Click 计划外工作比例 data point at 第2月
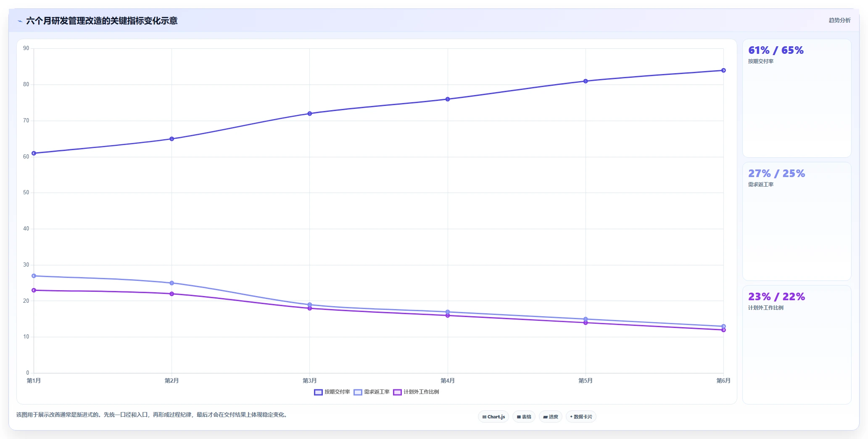The image size is (868, 439). 171,294
